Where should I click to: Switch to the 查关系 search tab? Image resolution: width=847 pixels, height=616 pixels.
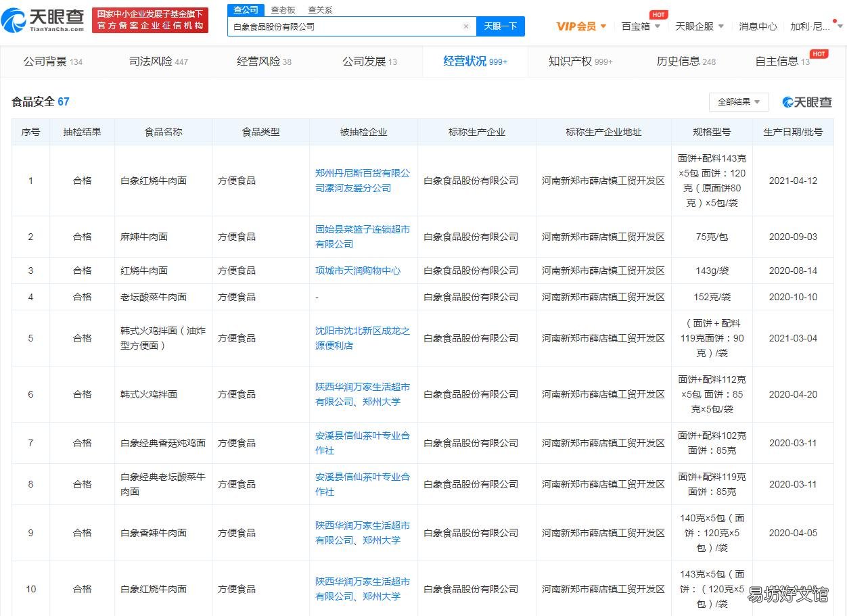320,9
